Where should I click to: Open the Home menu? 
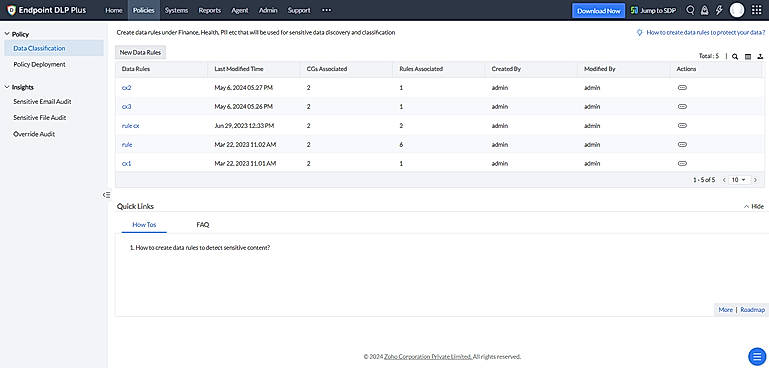point(114,10)
